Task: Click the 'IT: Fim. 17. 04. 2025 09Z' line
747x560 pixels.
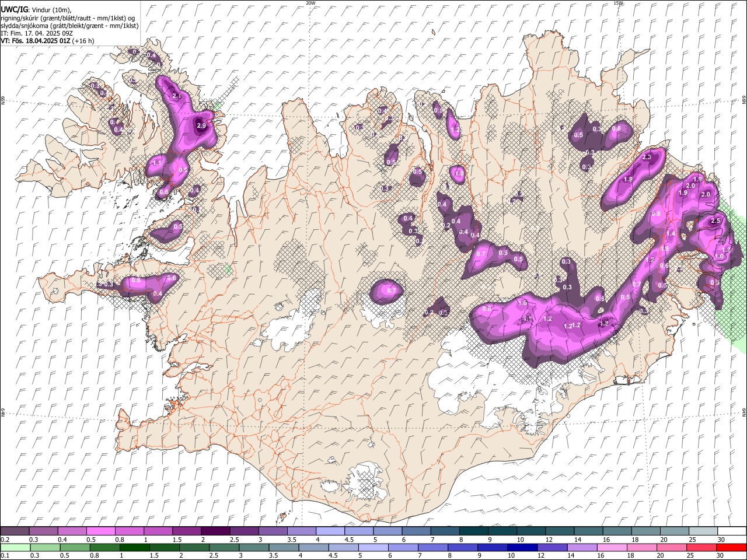Action: 36,33
